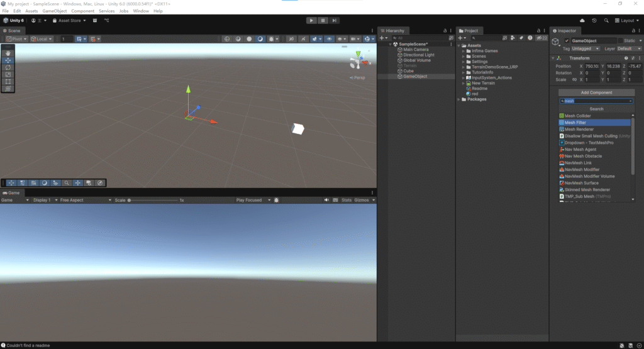Screen dimensions: 644x349
Task: Select Mesh Renderer from component list
Action: point(594,130)
